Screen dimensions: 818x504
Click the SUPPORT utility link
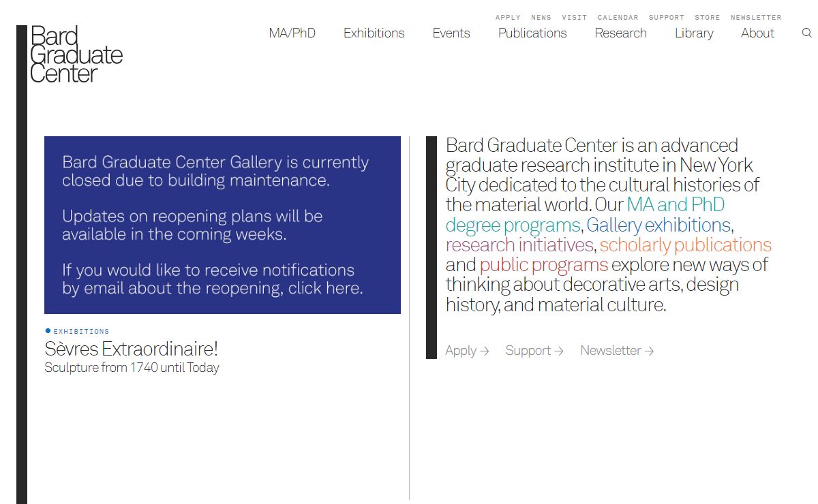667,18
